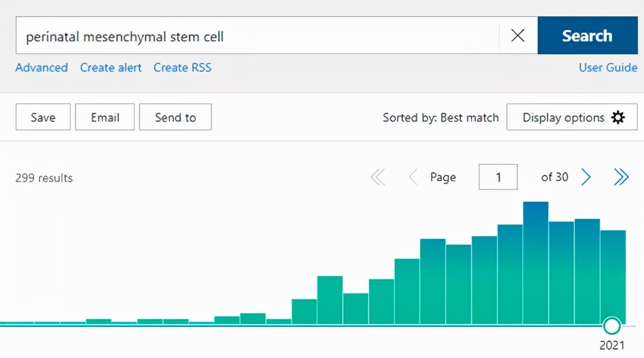Open the Create RSS link
The height and width of the screenshot is (358, 644).
click(183, 68)
